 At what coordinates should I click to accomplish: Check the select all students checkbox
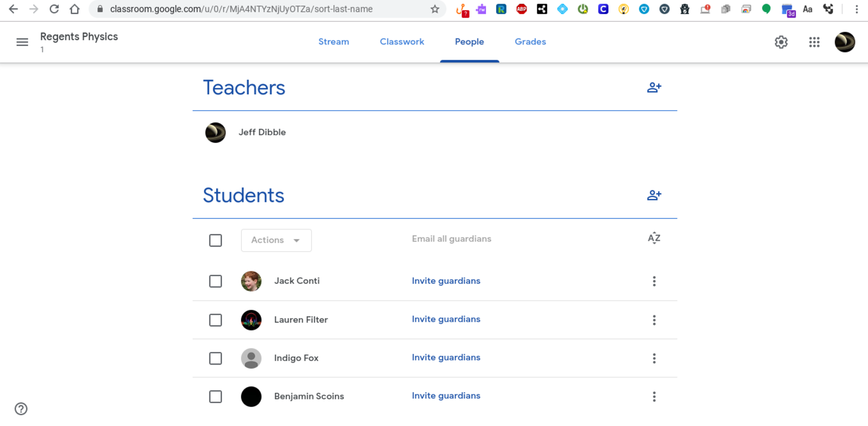click(215, 240)
